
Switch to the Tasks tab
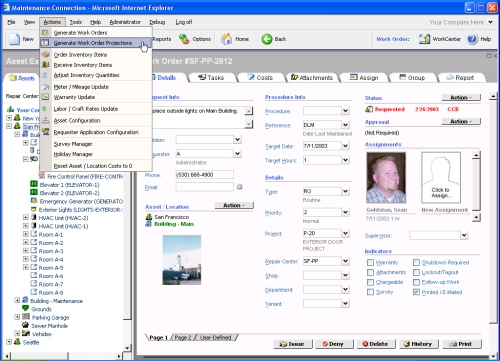[211, 78]
